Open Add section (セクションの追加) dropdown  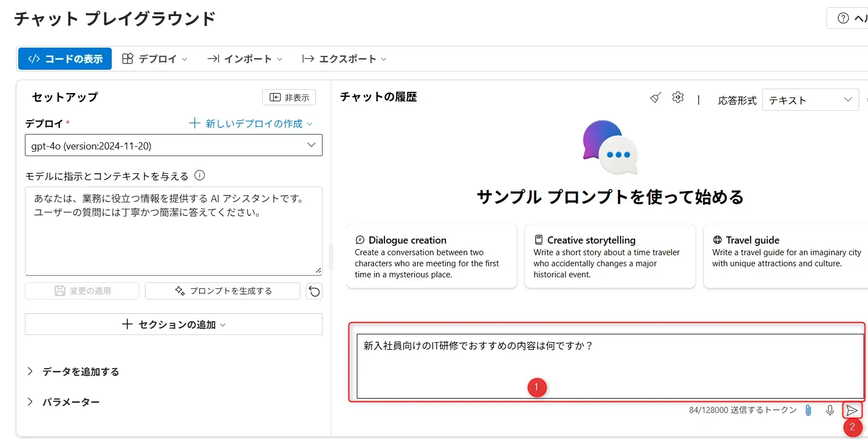(174, 324)
